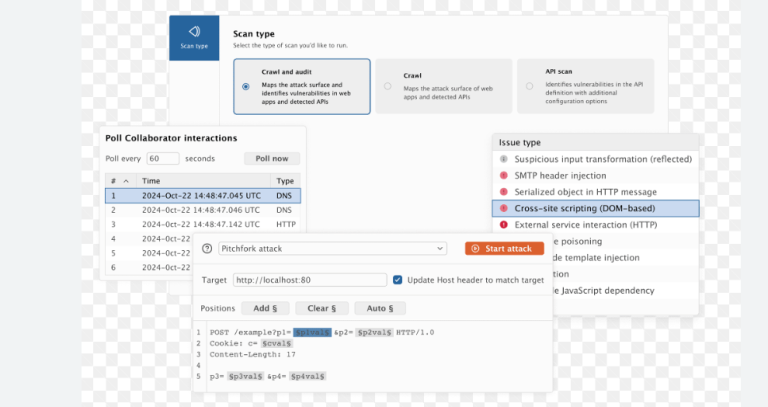The width and height of the screenshot is (768, 407).
Task: Click the §p2val§ payload position
Action: (x=375, y=333)
